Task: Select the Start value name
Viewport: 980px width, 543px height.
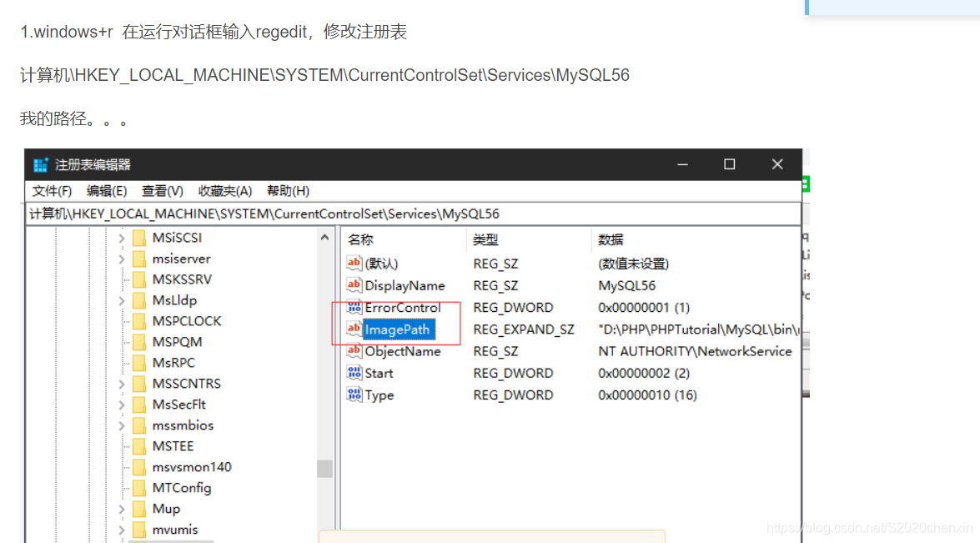Action: pos(379,373)
